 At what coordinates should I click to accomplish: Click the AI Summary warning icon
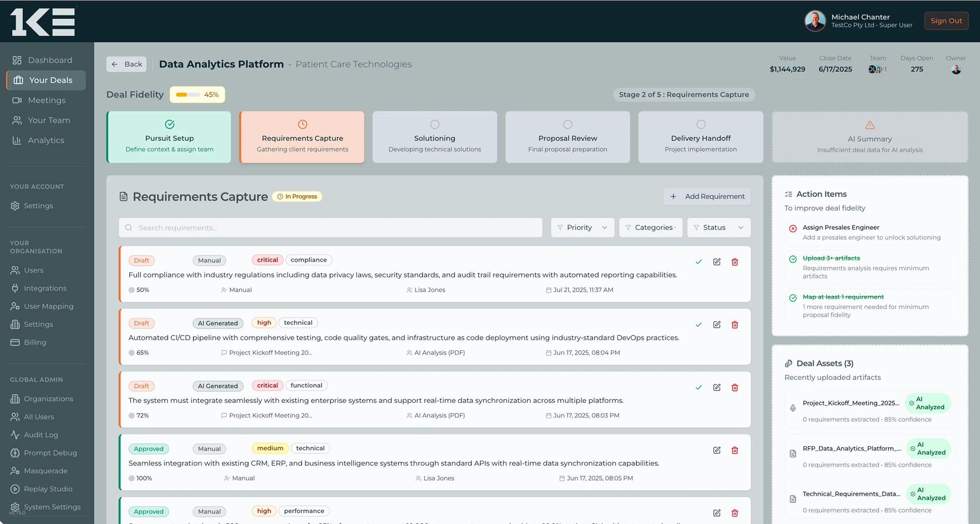point(870,125)
